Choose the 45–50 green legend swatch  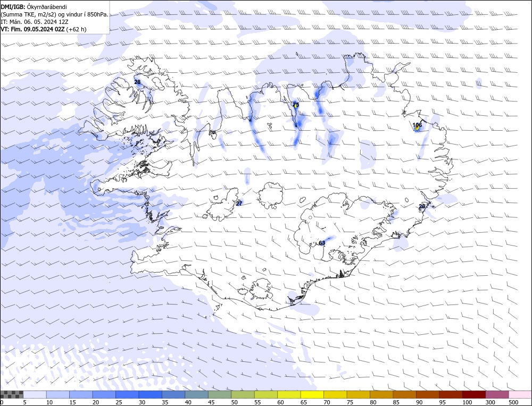(220, 394)
